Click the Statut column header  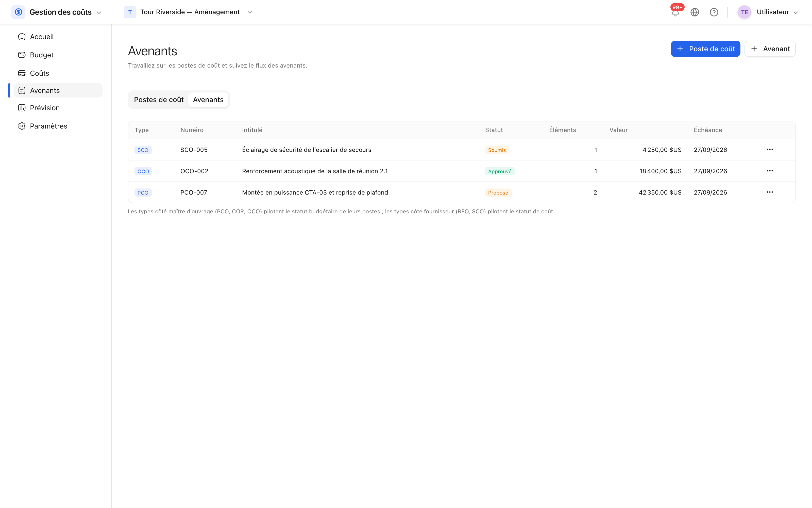(x=494, y=130)
